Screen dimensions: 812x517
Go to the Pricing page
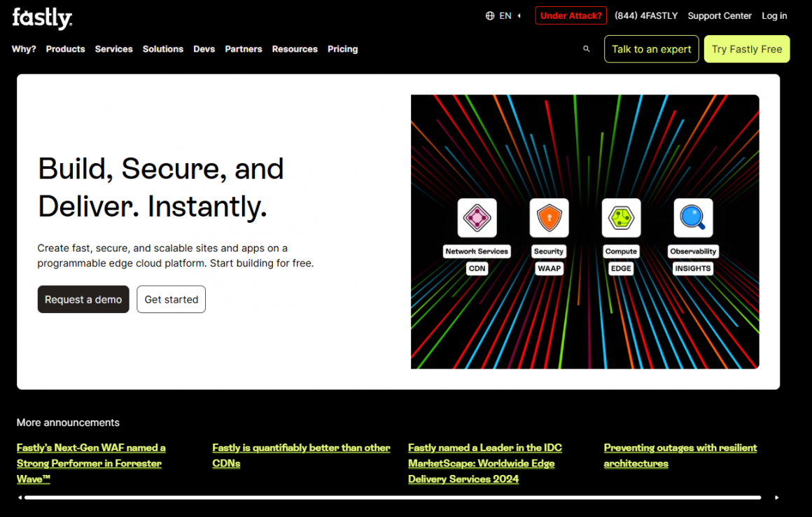pyautogui.click(x=342, y=49)
